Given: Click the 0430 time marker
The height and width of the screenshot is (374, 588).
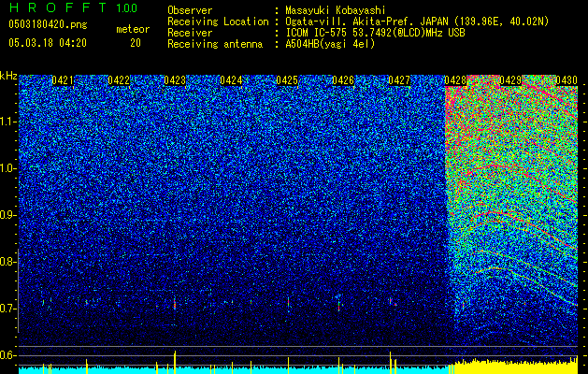Looking at the screenshot, I should (x=566, y=80).
